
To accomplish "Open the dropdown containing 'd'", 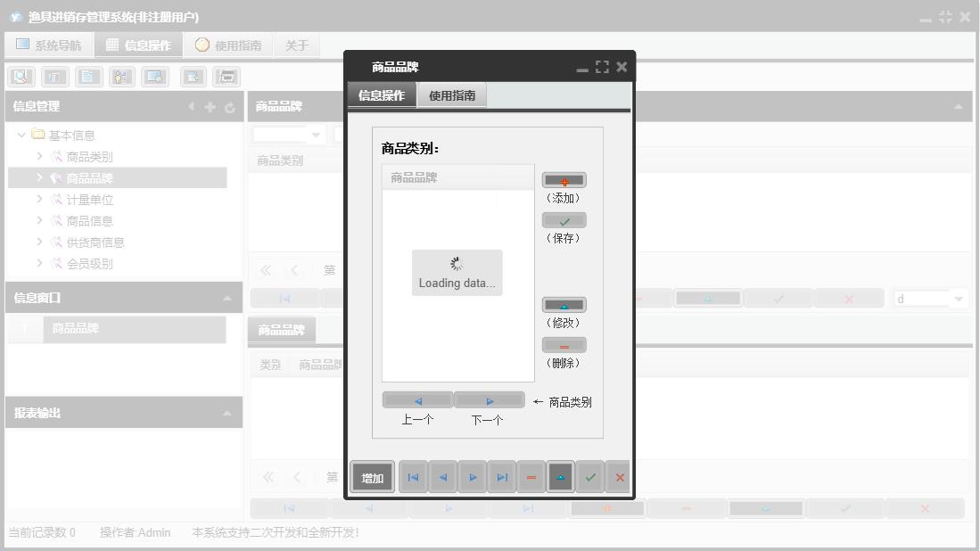I will pos(958,300).
